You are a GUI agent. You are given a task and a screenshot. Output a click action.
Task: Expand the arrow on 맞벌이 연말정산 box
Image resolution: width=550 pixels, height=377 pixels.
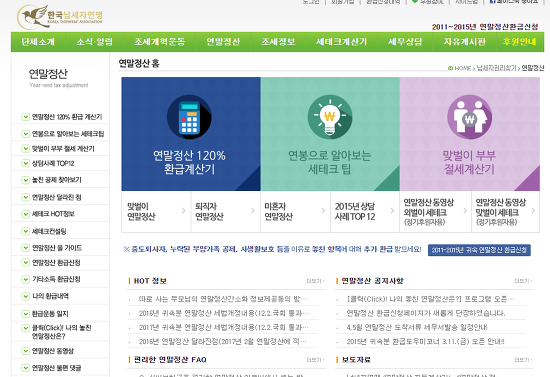click(183, 211)
